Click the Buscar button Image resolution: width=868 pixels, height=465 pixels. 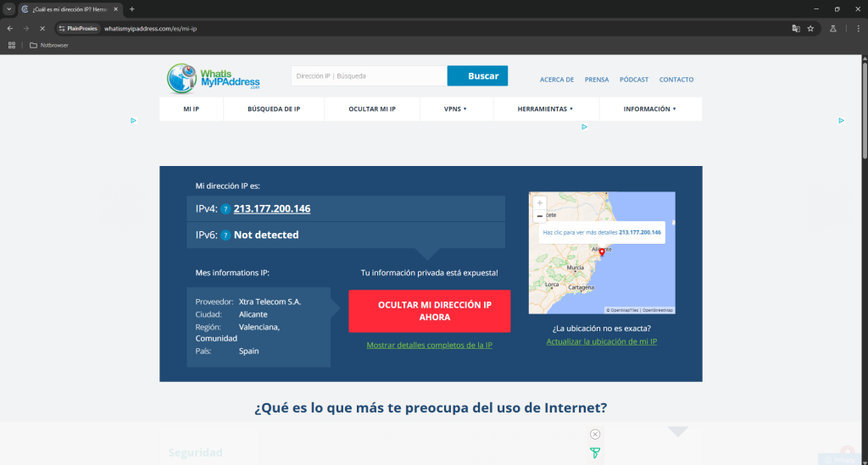(x=477, y=75)
